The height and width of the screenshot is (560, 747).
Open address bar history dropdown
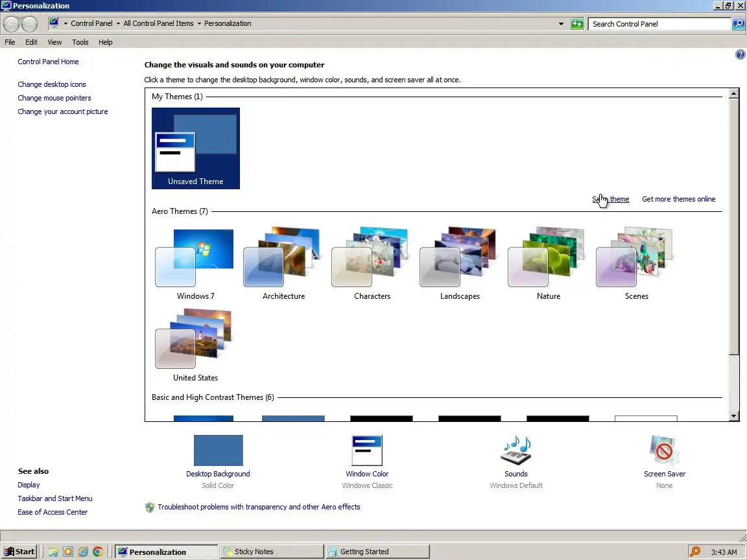point(561,24)
